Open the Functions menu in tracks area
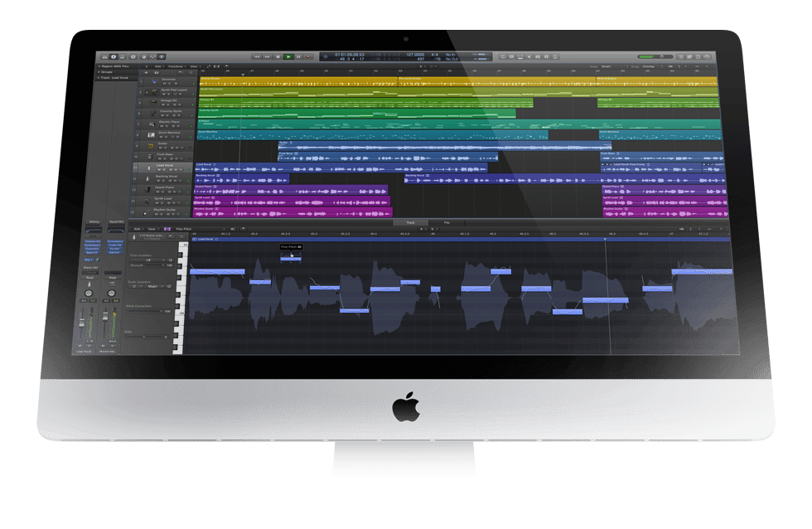812x529 pixels. pyautogui.click(x=176, y=66)
